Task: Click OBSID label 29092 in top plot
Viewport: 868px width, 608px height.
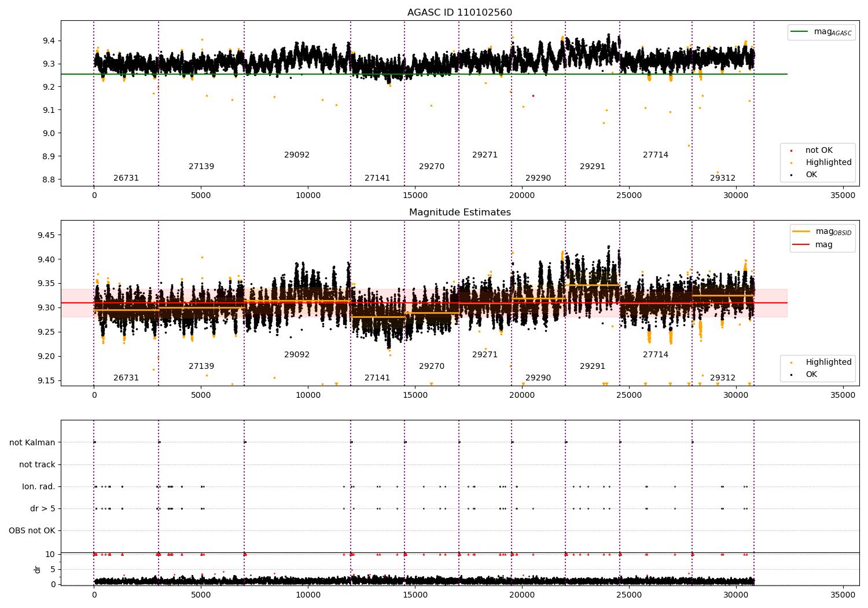Action: pos(297,155)
